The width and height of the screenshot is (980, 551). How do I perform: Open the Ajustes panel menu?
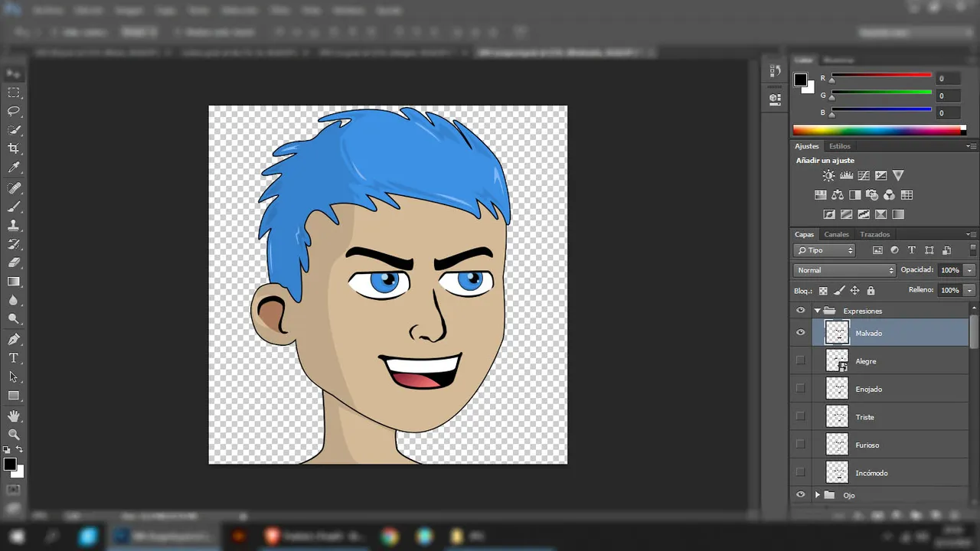pyautogui.click(x=971, y=146)
